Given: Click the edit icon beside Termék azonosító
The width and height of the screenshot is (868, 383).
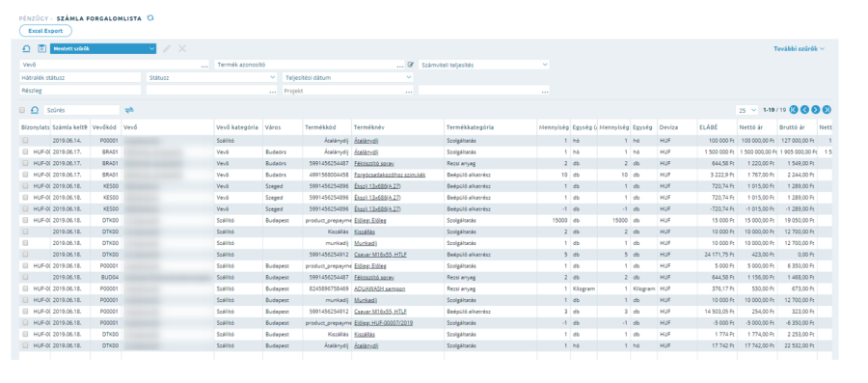Looking at the screenshot, I should pyautogui.click(x=411, y=65).
